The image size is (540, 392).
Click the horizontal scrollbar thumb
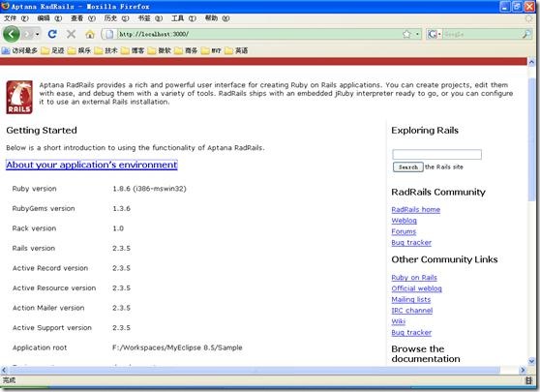(x=255, y=371)
